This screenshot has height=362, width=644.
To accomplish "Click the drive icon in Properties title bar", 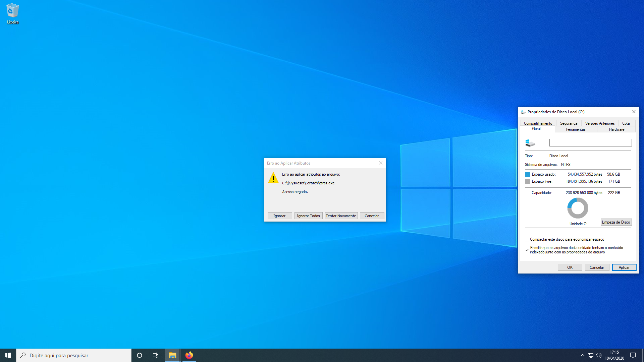I will pos(523,112).
